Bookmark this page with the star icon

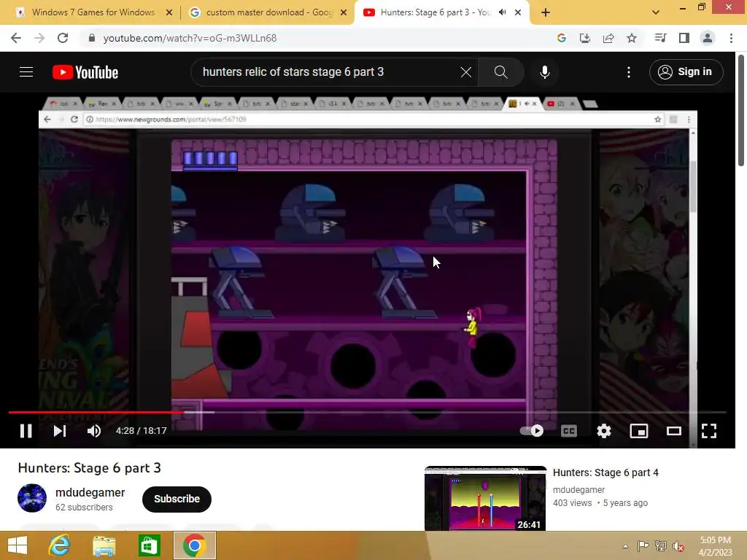point(632,38)
